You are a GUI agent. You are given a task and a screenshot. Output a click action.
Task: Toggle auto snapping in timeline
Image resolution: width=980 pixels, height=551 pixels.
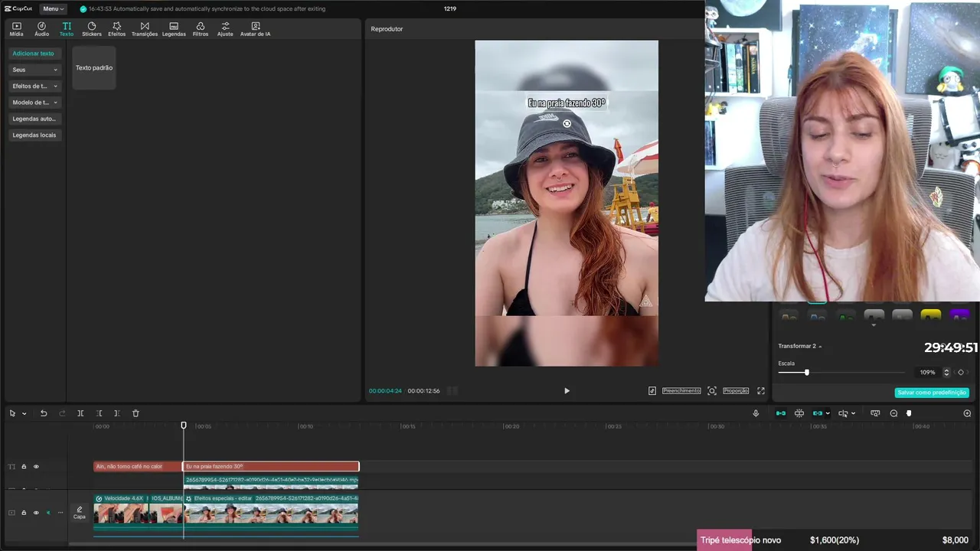click(x=799, y=413)
